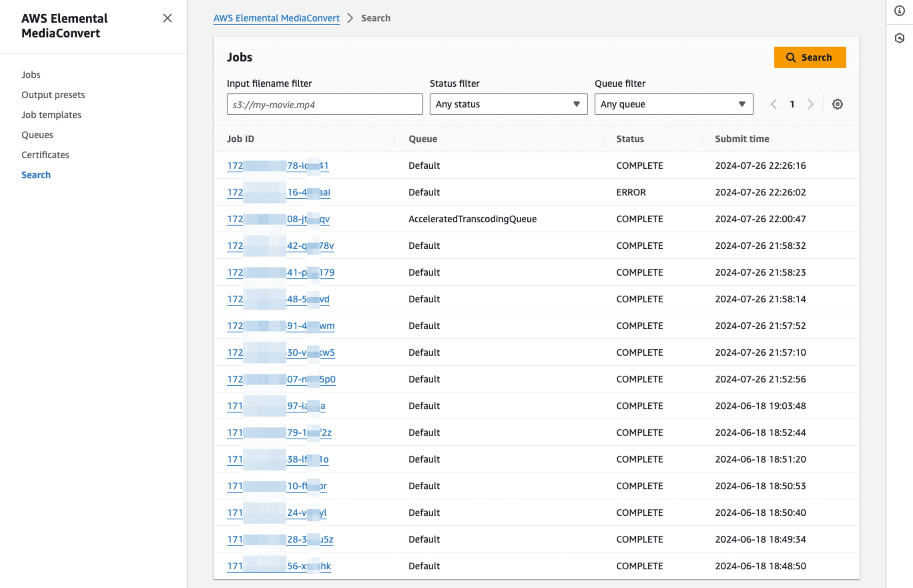Image resolution: width=913 pixels, height=588 pixels.
Task: Open job ID ending wm
Action: coord(281,326)
